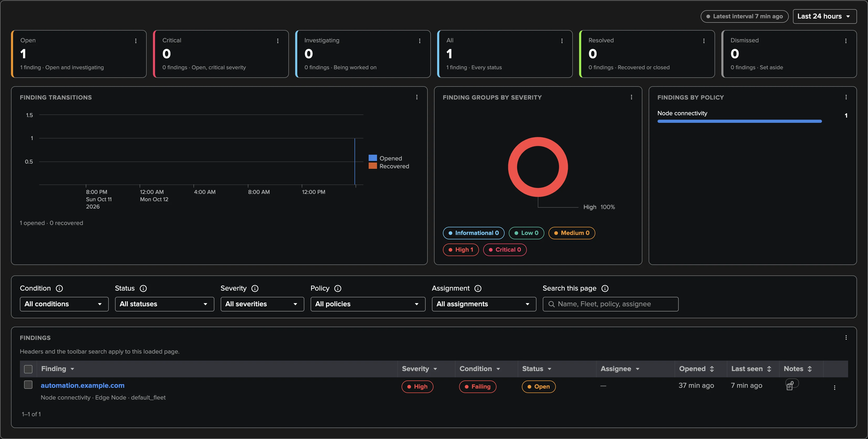
Task: Open the Investigating card's options menu
Action: pyautogui.click(x=420, y=41)
